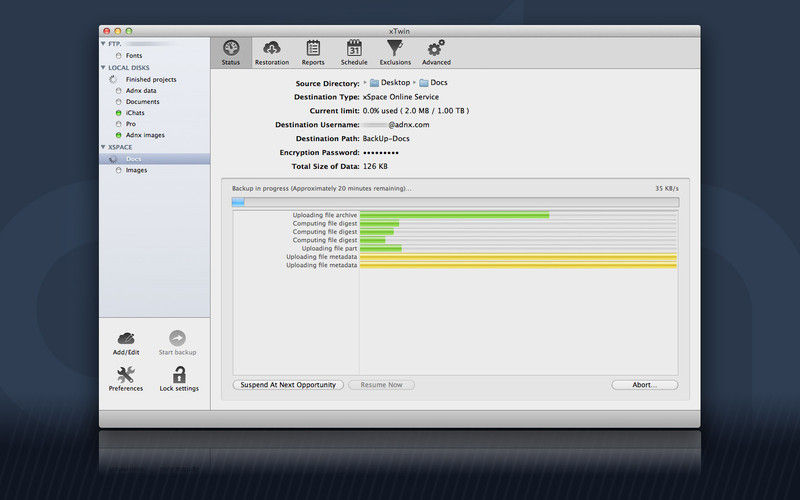Click the macOS green zoom window button

coord(129,31)
